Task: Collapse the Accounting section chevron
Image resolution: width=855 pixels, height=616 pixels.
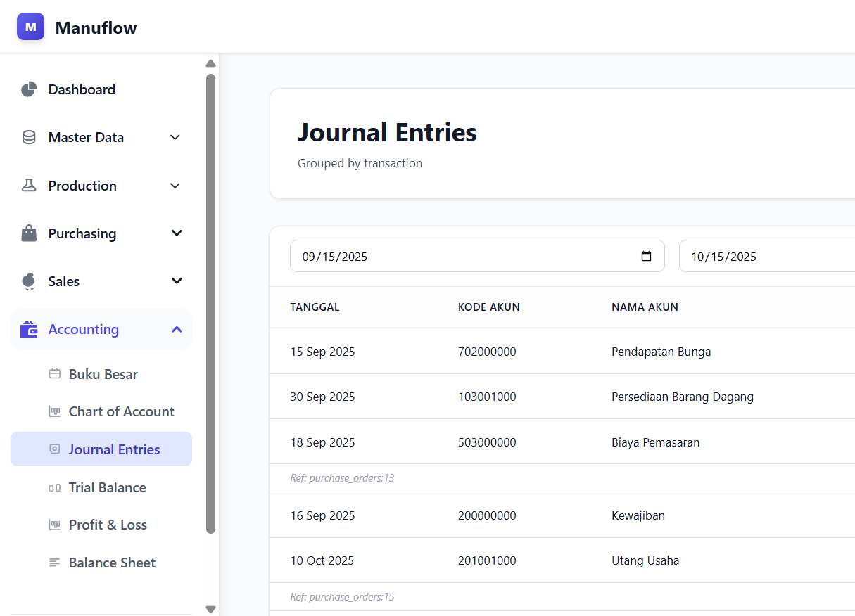Action: 177,329
